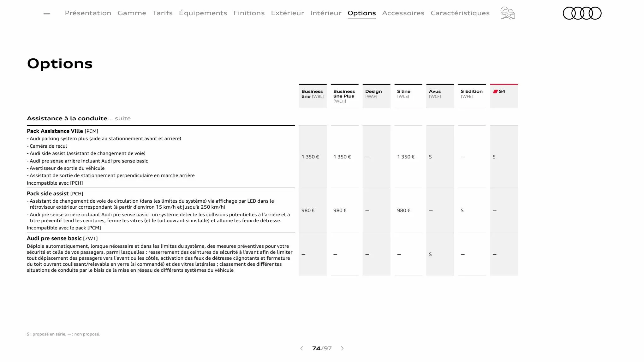Viewport: 644px width, 362px height.
Task: Go to the Extérieur section
Action: (288, 13)
